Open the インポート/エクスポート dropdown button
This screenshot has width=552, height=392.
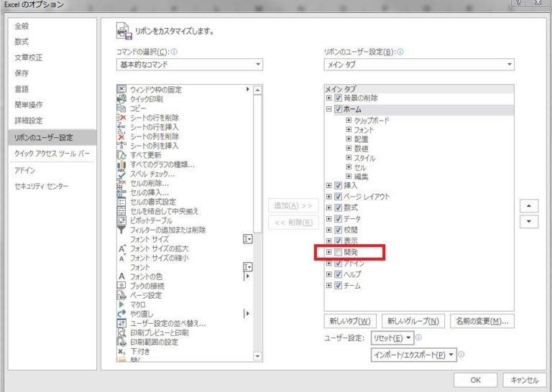click(x=414, y=355)
